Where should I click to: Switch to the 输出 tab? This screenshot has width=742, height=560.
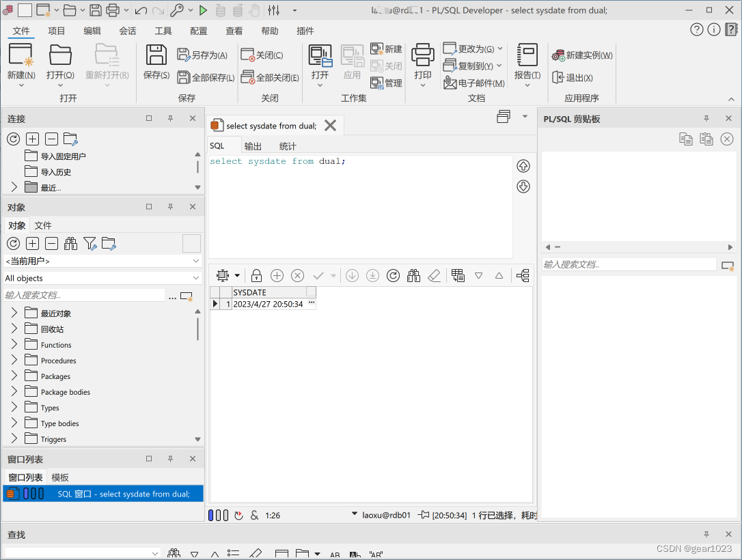252,145
